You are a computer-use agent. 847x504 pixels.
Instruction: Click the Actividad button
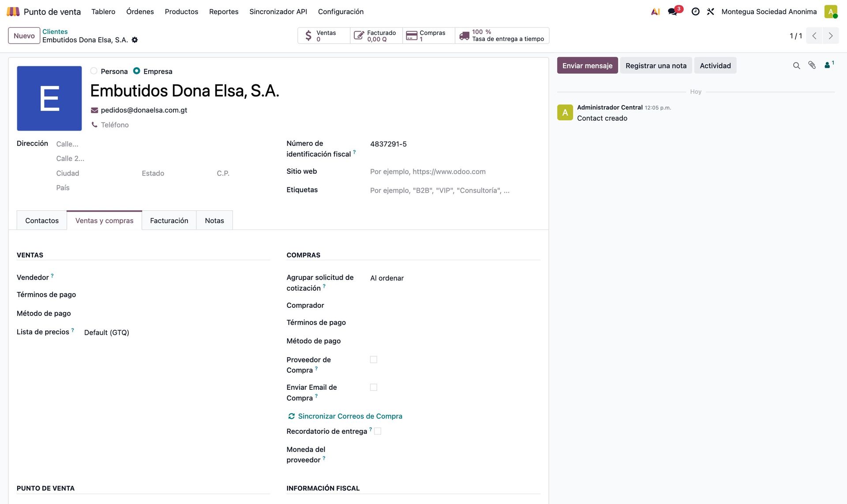tap(715, 66)
